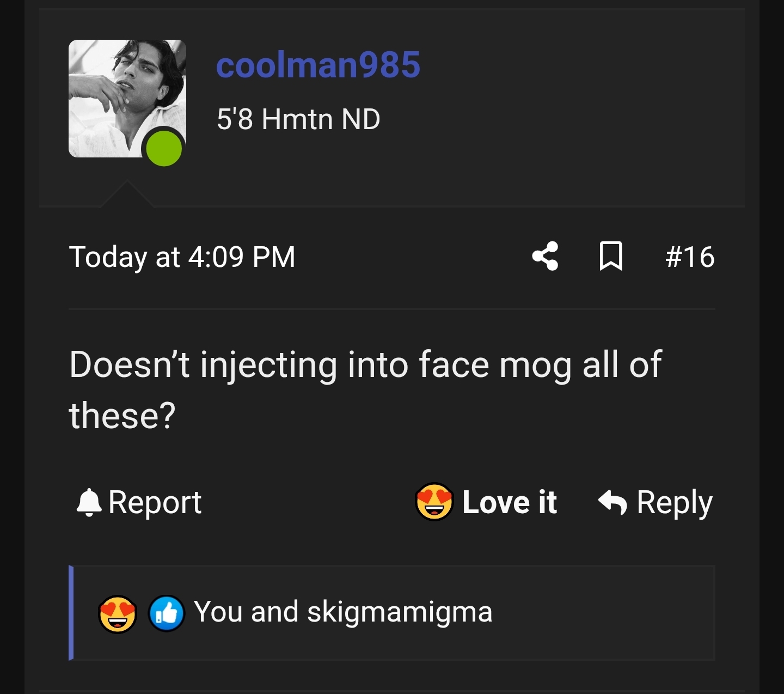This screenshot has height=694, width=784.
Task: Click the Reply arrow icon
Action: coord(612,502)
